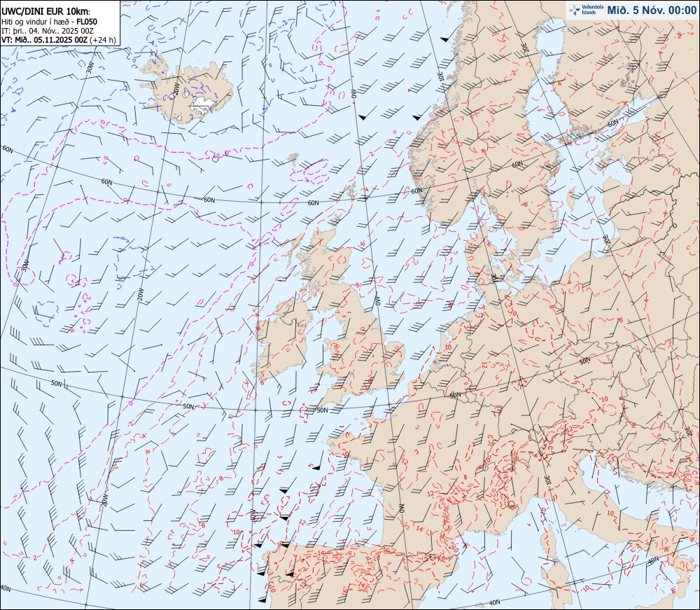
Task: Click the "IT: þri.. 04. Nóv.. 2025 00Z" line
Action: pyautogui.click(x=48, y=30)
